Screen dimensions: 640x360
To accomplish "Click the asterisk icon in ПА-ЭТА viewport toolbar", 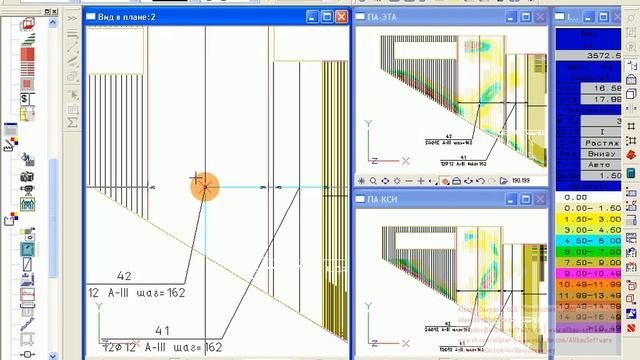I will [361, 181].
